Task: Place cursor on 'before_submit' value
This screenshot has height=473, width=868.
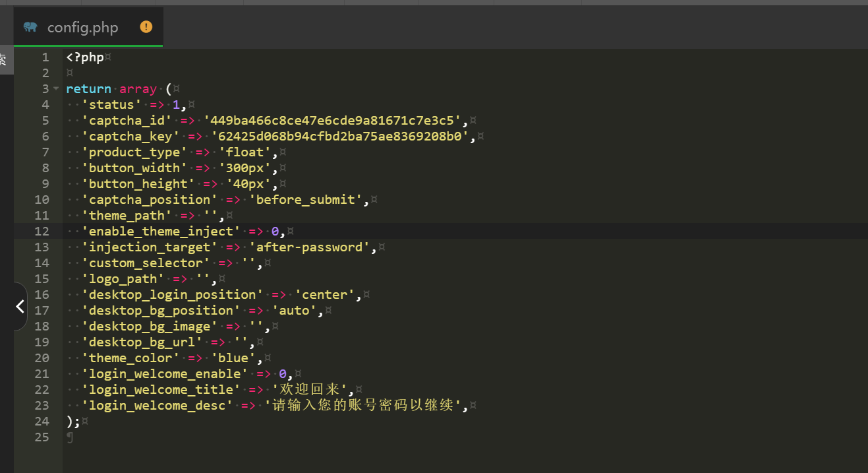Action: (305, 200)
